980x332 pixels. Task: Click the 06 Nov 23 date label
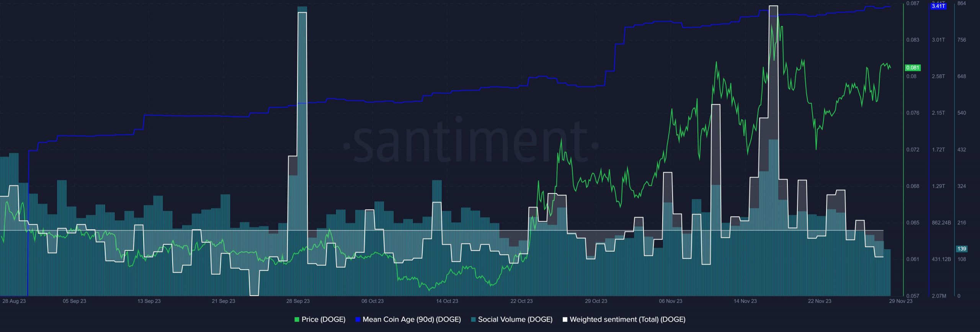671,301
